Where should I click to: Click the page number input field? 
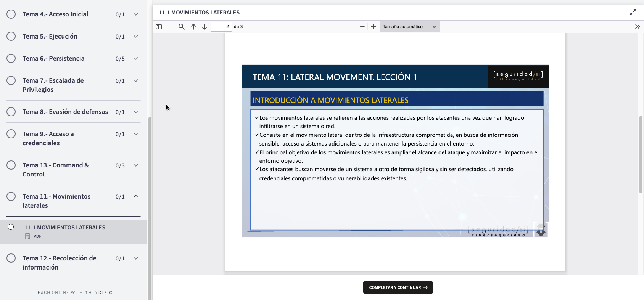[x=221, y=27]
